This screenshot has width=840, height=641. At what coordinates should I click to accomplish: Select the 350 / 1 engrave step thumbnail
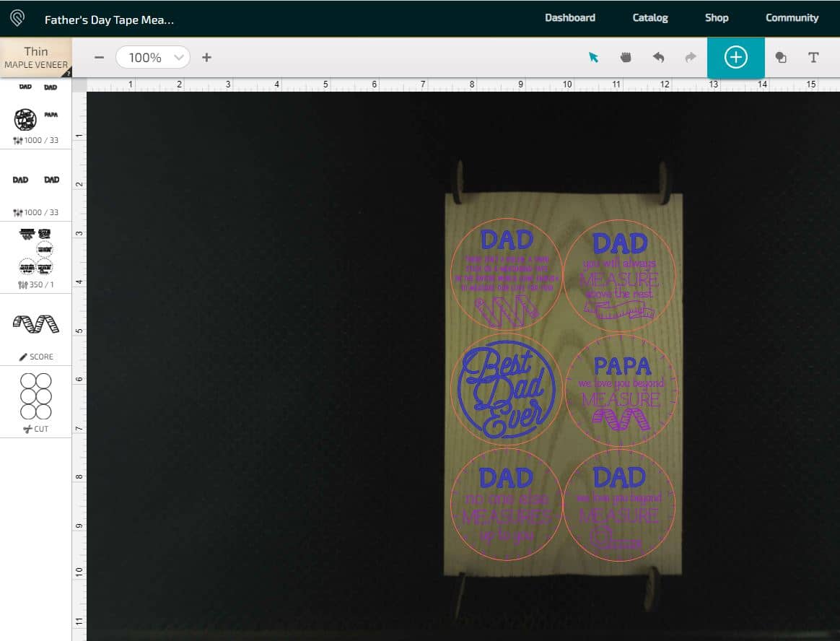coord(36,250)
